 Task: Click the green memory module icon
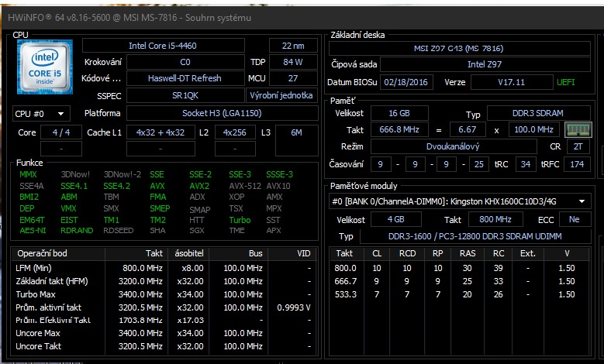coord(582,129)
